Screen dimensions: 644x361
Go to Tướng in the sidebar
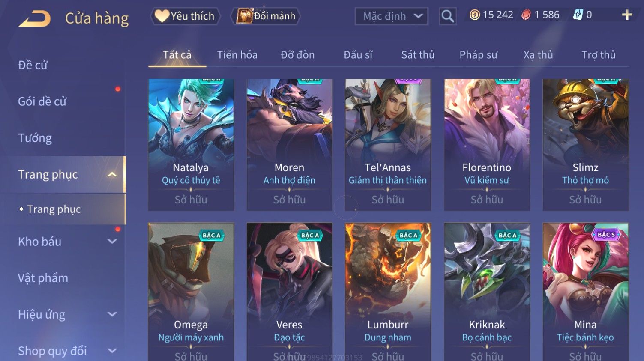click(35, 138)
